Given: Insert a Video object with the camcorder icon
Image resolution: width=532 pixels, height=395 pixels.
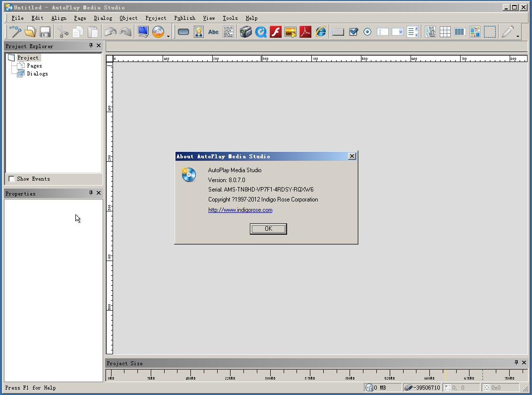Looking at the screenshot, I should click(246, 32).
